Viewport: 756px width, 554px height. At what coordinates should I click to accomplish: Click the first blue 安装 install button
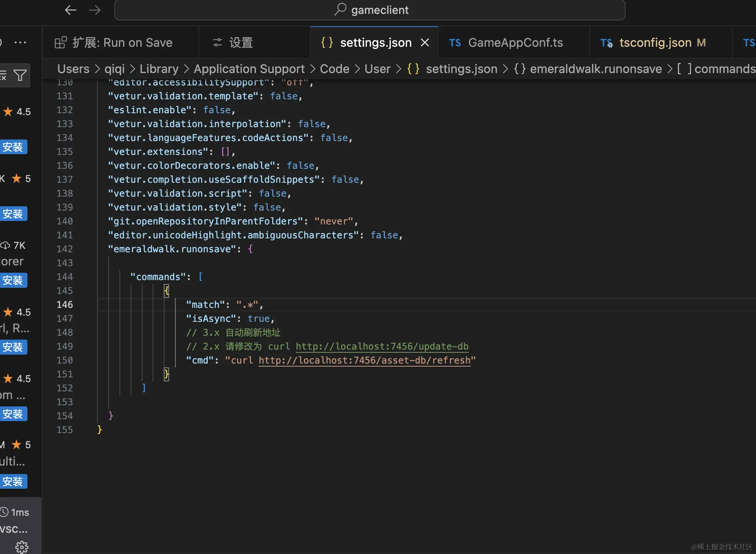[13, 147]
